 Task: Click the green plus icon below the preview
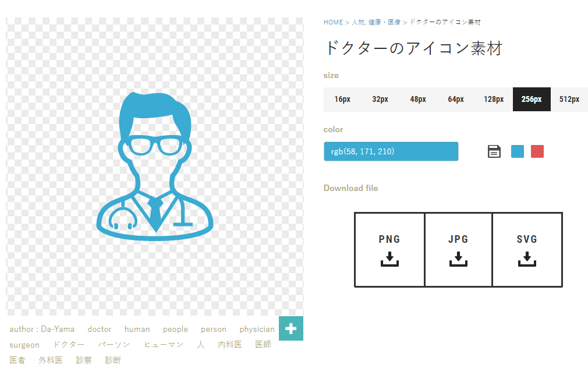(x=291, y=328)
